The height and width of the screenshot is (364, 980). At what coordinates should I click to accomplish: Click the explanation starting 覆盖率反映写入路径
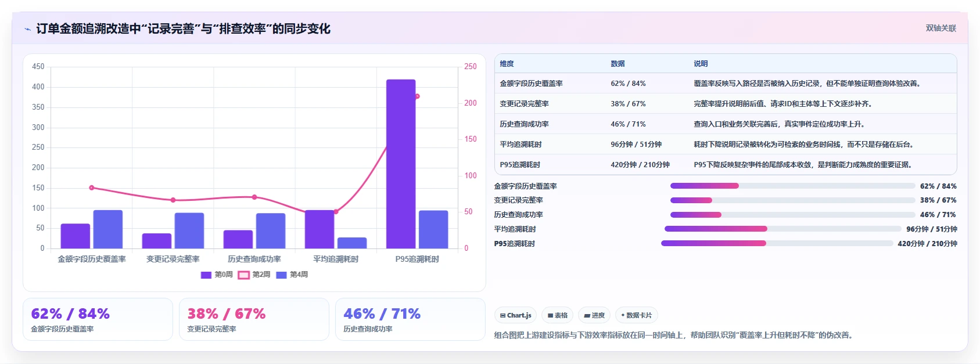point(807,84)
